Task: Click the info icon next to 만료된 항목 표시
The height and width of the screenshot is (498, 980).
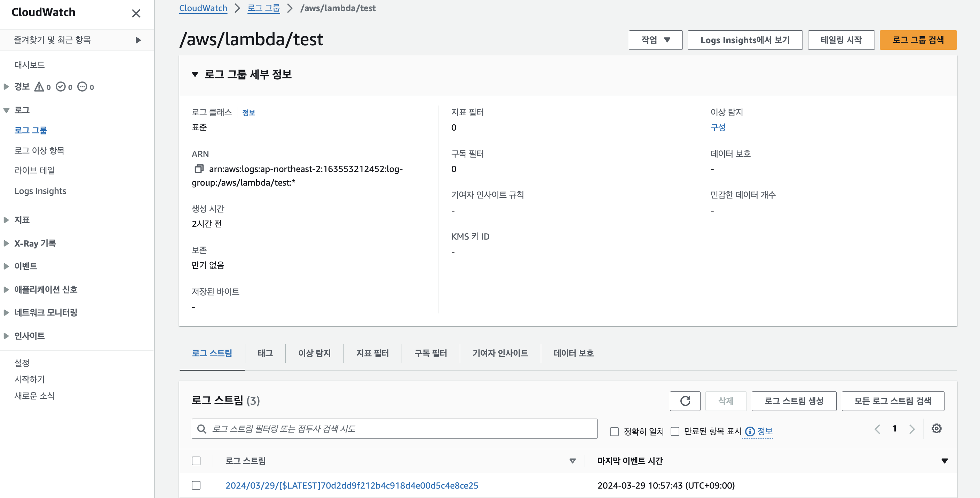Action: [x=750, y=431]
